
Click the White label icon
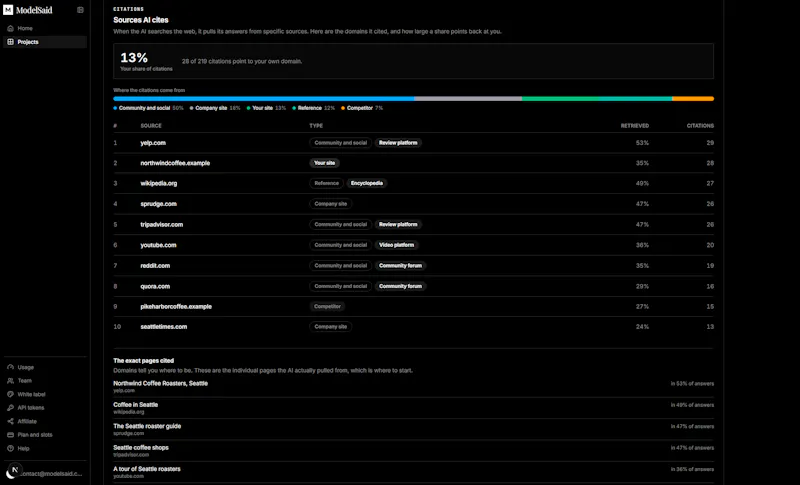pos(10,394)
